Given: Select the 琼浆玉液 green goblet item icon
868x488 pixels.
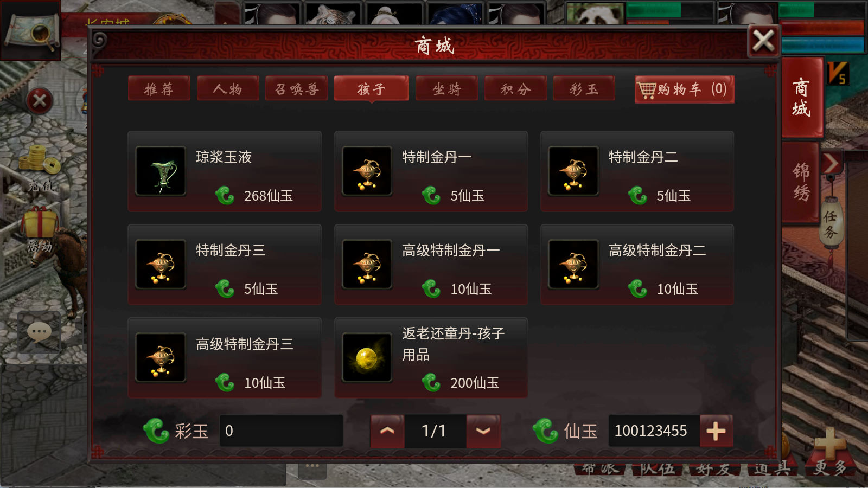Looking at the screenshot, I should [x=161, y=171].
